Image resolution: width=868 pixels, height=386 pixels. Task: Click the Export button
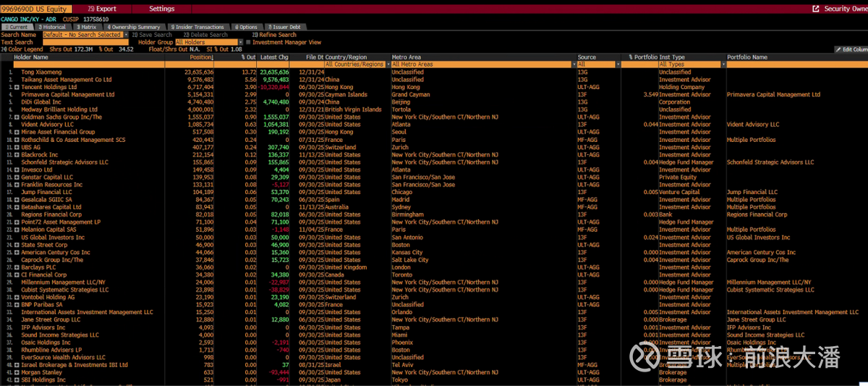[102, 9]
